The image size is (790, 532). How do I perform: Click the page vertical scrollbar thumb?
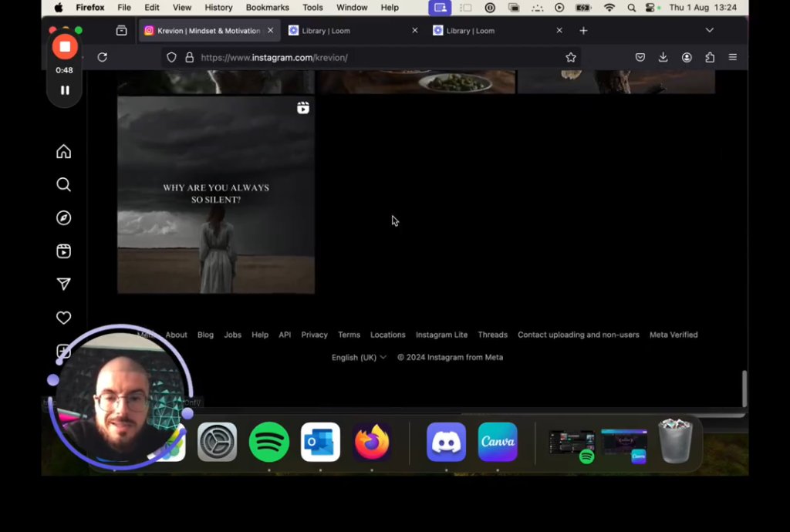point(744,389)
